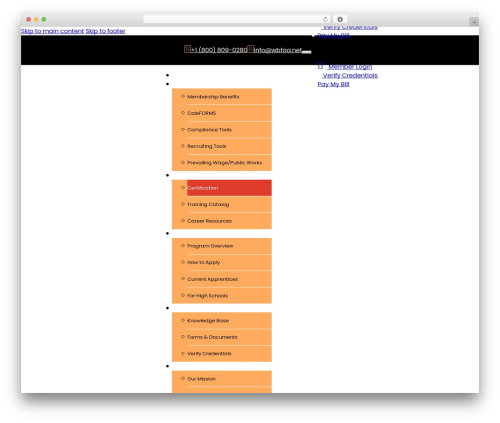Click the phone icon beside +1 (800) number

click(187, 49)
